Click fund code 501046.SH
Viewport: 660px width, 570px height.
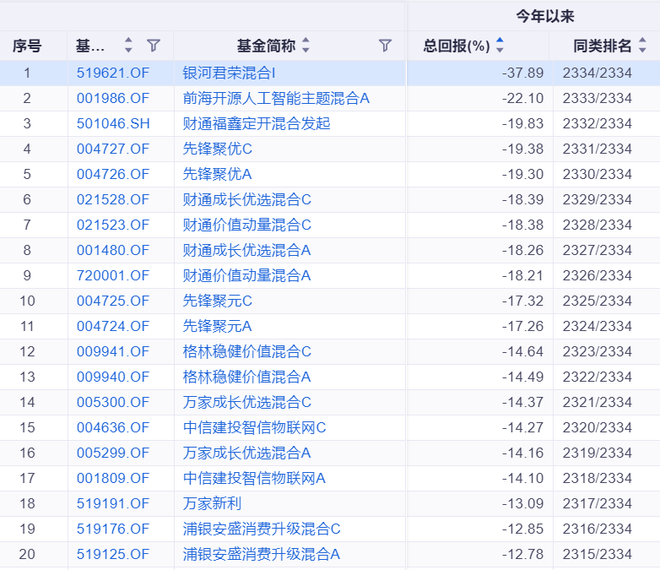112,123
